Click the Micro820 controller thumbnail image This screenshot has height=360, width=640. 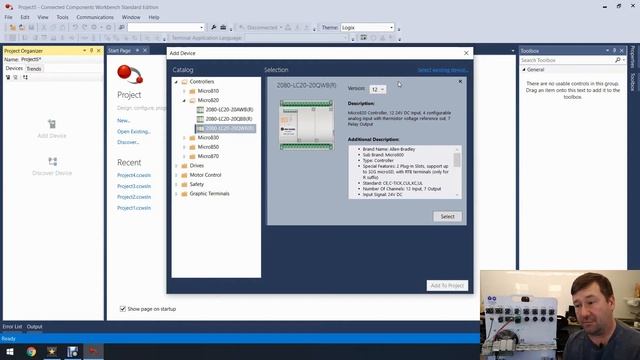click(307, 125)
